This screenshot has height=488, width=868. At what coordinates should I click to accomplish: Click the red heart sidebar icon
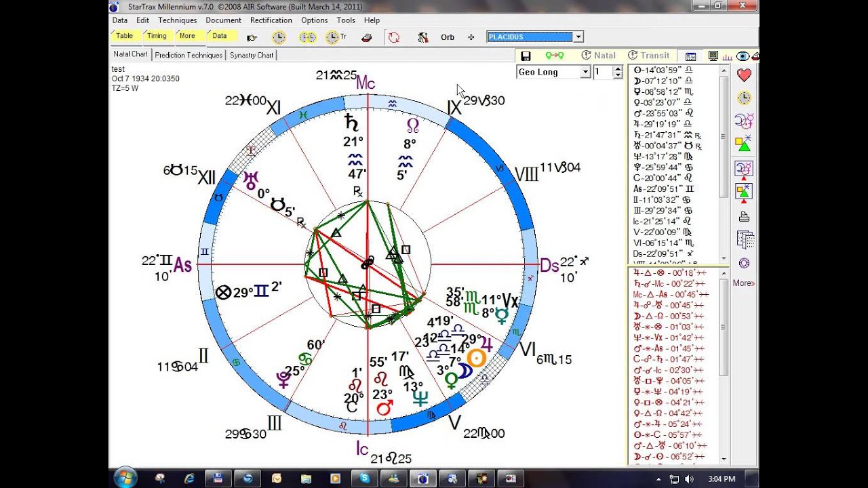coord(744,75)
